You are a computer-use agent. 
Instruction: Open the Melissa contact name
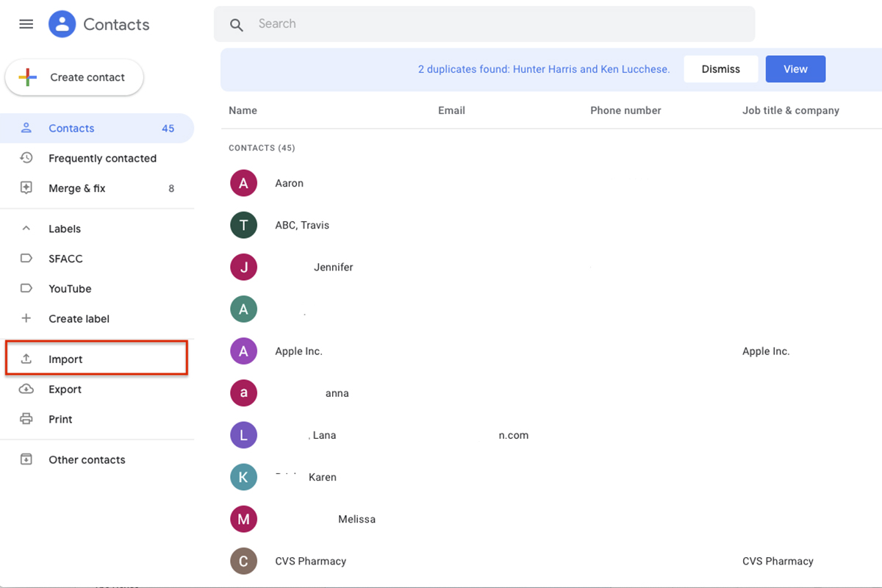pyautogui.click(x=356, y=519)
